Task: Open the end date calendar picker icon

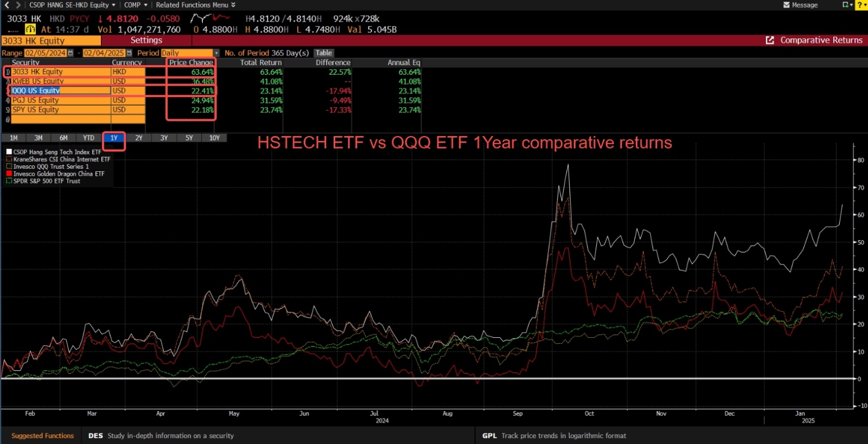Action: tap(129, 53)
